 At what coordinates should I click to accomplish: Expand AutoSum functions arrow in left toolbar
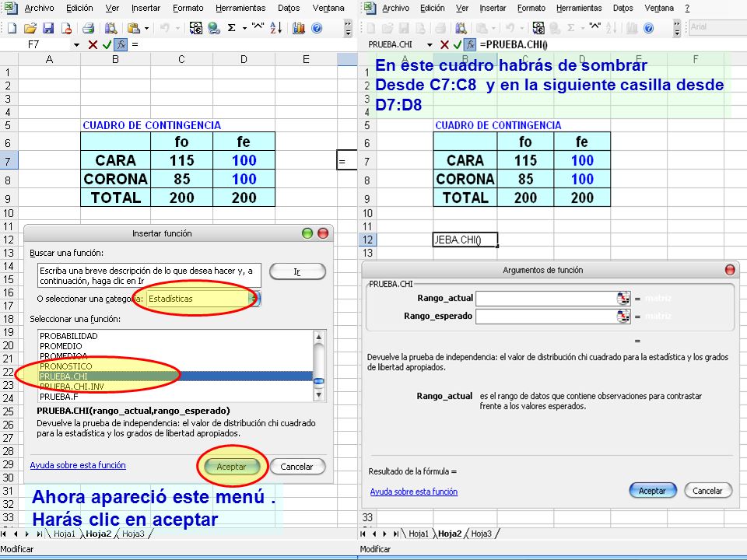[x=244, y=28]
